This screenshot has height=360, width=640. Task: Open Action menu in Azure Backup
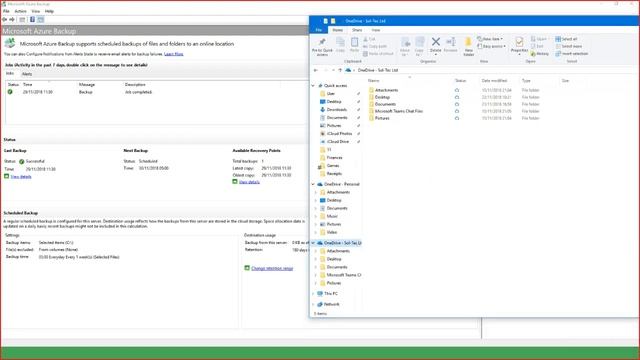pyautogui.click(x=20, y=11)
